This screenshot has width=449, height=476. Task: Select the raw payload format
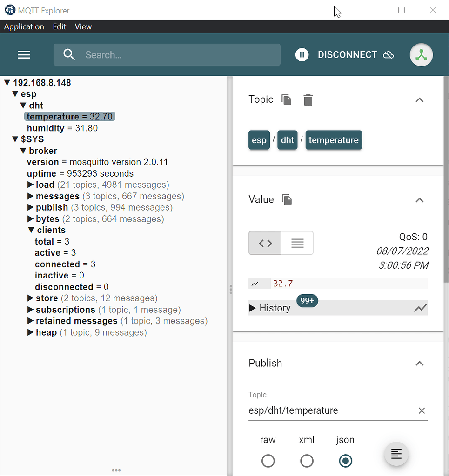(268, 461)
